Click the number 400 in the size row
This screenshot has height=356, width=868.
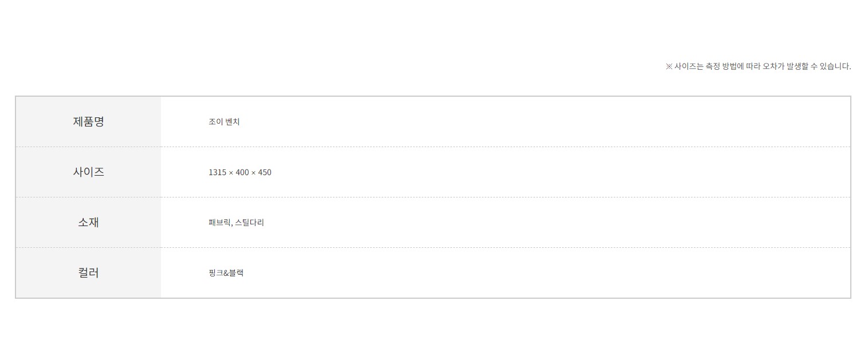(x=242, y=172)
